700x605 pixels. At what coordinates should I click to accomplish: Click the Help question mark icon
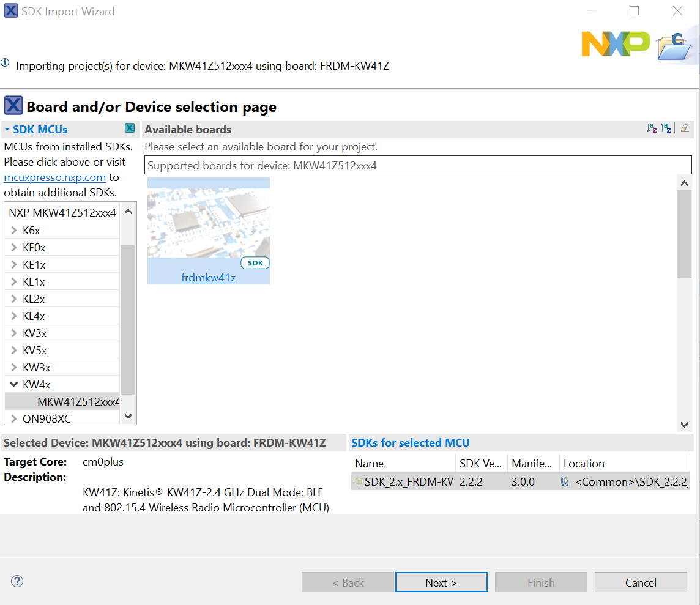point(17,582)
